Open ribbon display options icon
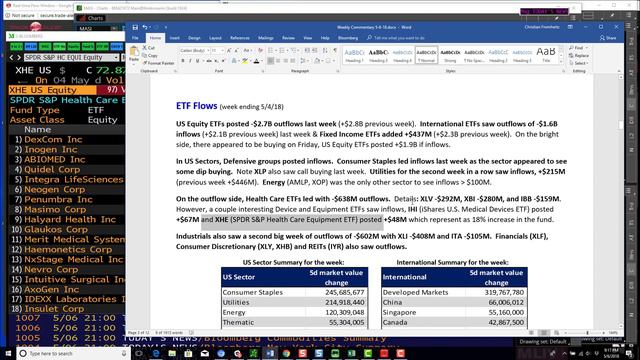Viewport: 640px width, 360px height. point(570,27)
